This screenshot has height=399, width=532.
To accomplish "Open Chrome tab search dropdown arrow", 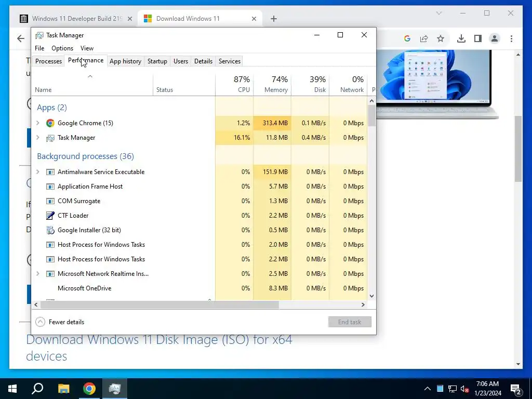I will [439, 13].
